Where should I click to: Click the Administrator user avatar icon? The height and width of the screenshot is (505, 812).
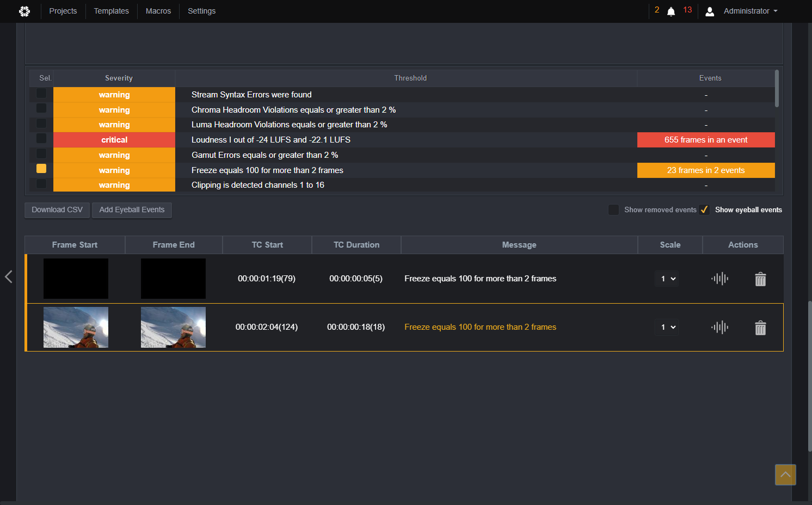point(710,11)
